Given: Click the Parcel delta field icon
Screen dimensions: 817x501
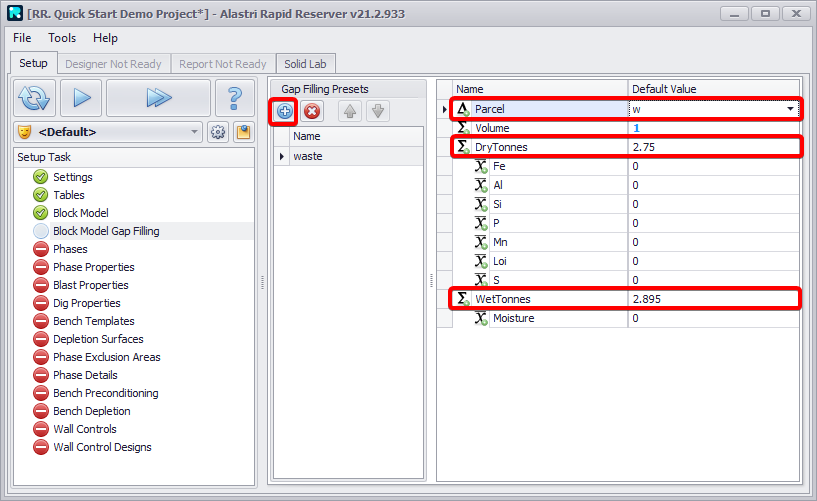Looking at the screenshot, I should coord(463,109).
